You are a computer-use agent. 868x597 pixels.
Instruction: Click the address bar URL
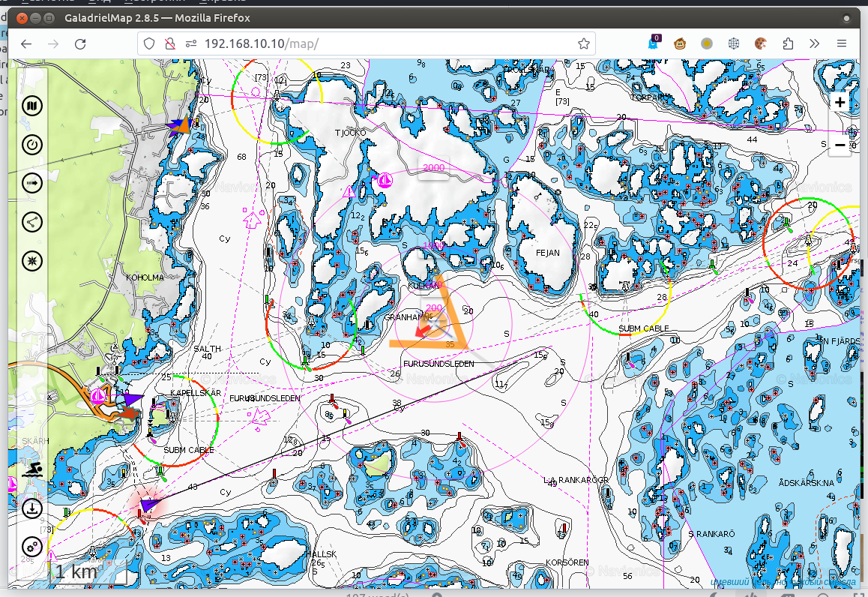click(x=262, y=43)
